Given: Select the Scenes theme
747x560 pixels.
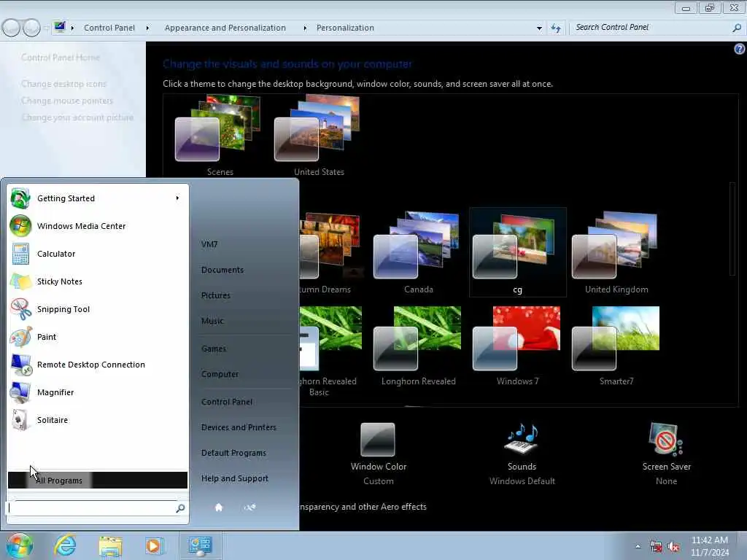Looking at the screenshot, I should (220, 136).
